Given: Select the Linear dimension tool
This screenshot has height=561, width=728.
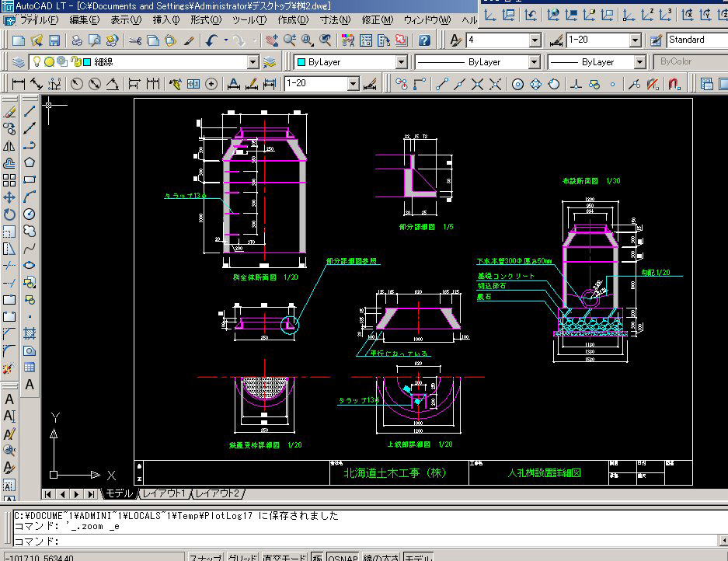Looking at the screenshot, I should tap(19, 84).
